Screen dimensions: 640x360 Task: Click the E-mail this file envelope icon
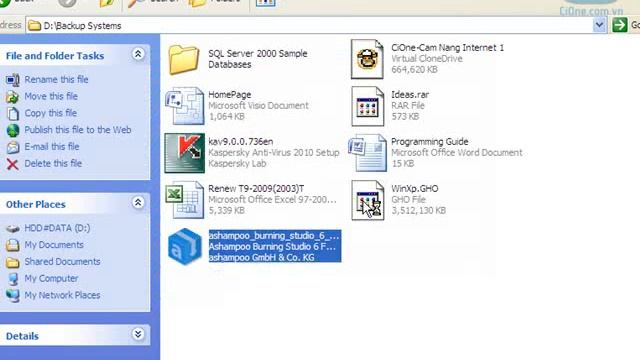coord(13,147)
